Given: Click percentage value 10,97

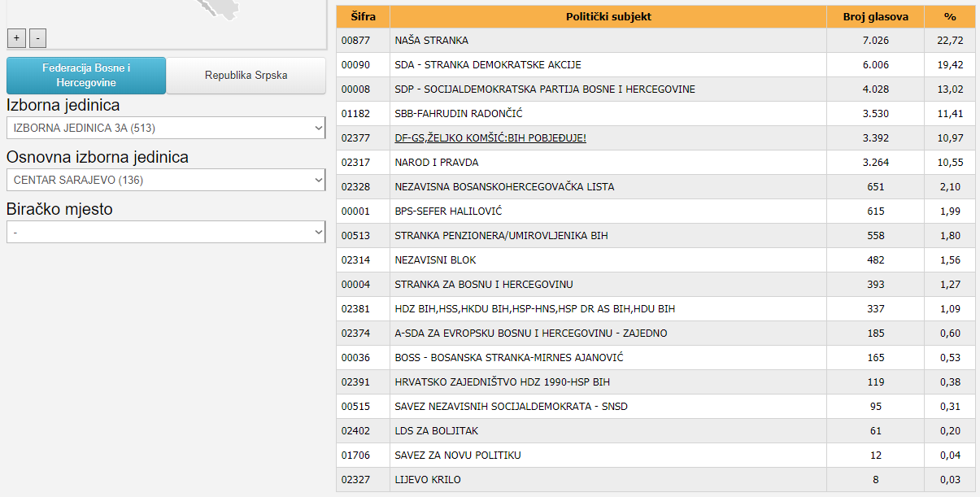Looking at the screenshot, I should 950,138.
